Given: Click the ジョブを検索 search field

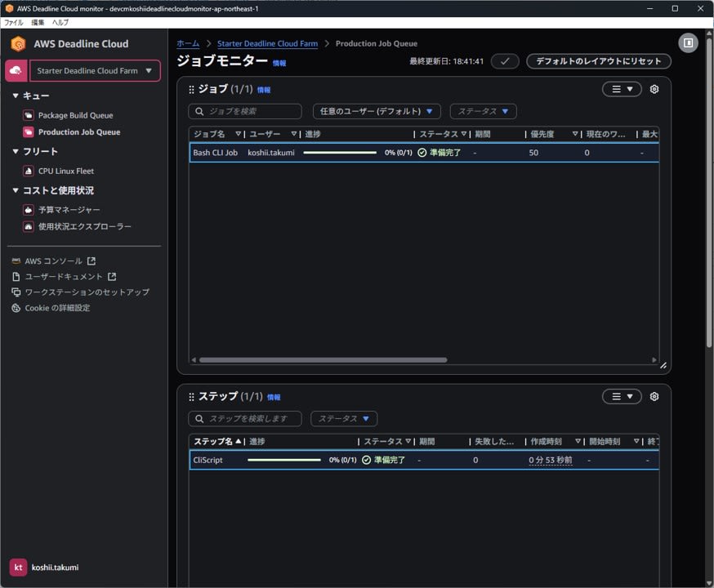Looking at the screenshot, I should pyautogui.click(x=245, y=112).
